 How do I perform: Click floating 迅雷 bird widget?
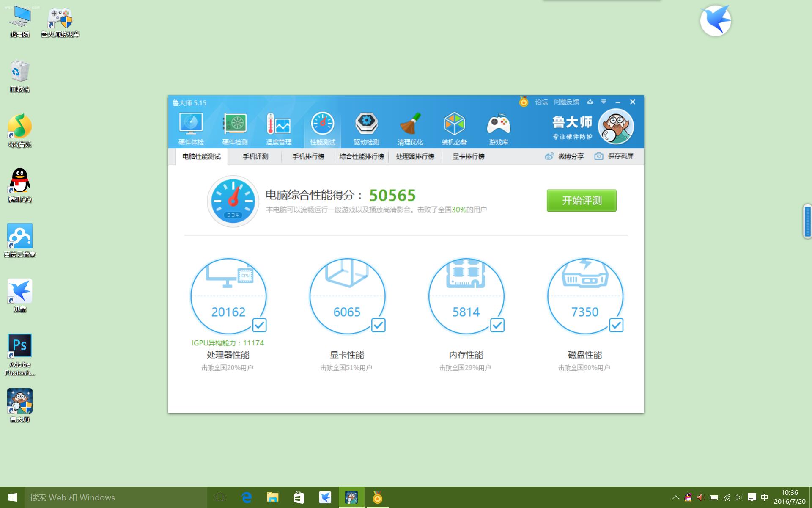pos(716,20)
